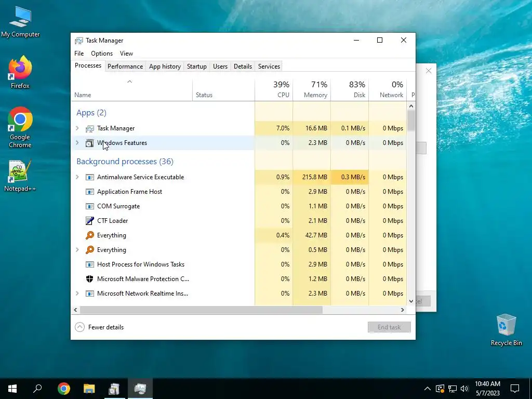Click the Task Manager taskbar button

tap(140, 389)
